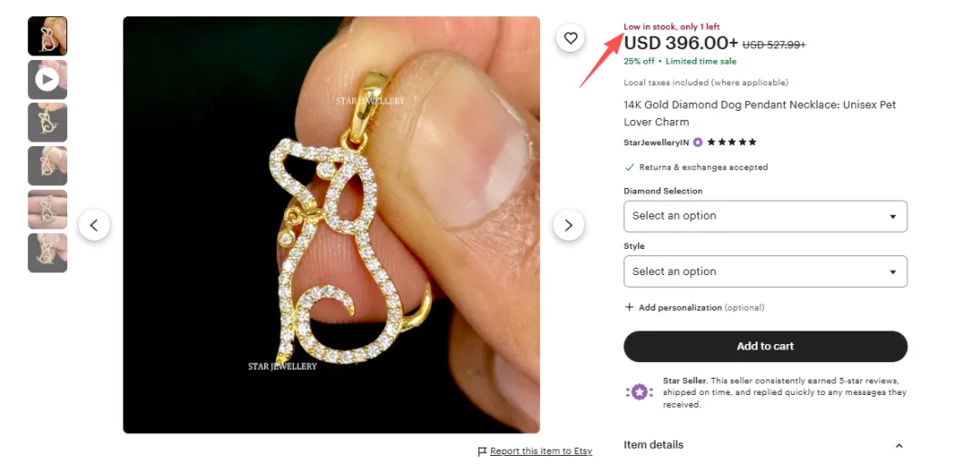The image size is (980, 464).
Task: Select the last product thumbnail
Action: click(x=47, y=252)
